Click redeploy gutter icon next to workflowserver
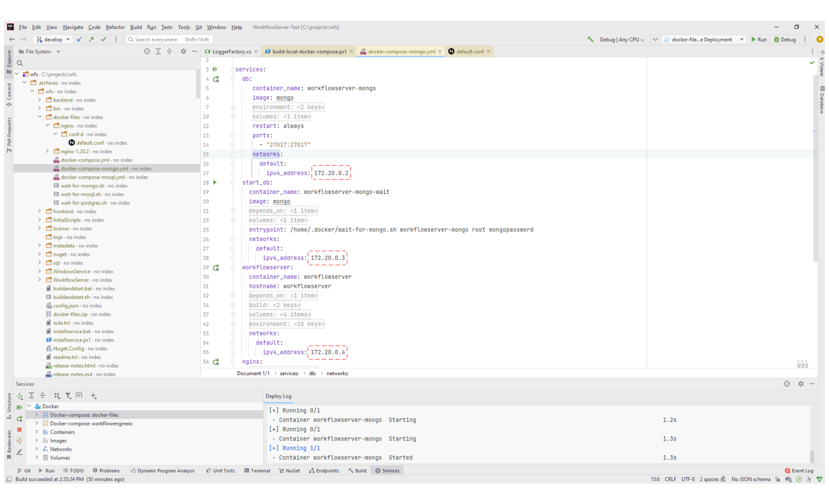Viewport: 829px width, 504px height. [216, 268]
